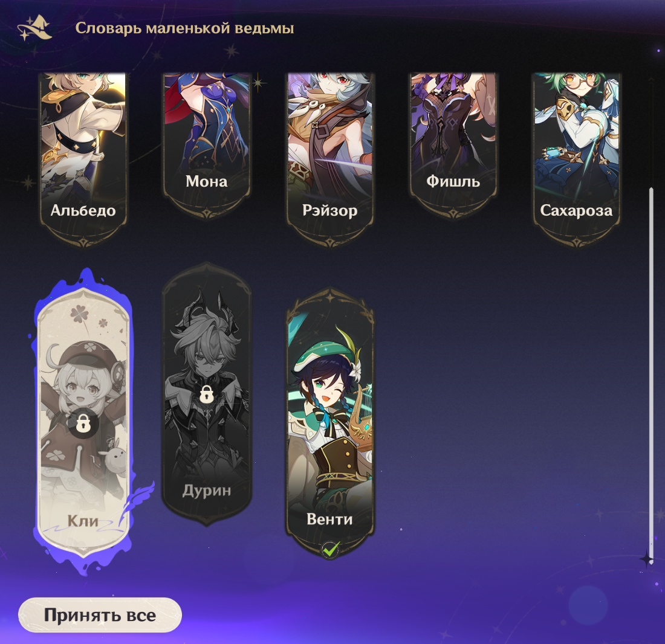This screenshot has width=665, height=644.
Task: Click the Словарь маленькой ведьмы title
Action: (184, 28)
